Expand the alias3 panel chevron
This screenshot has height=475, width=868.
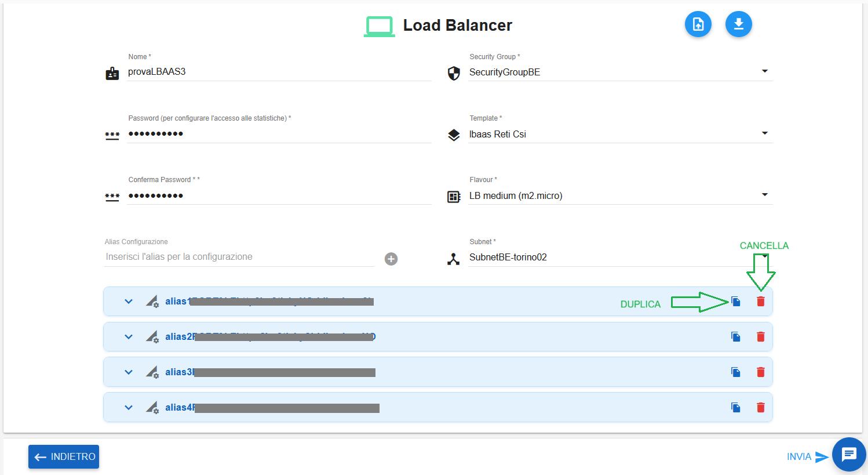[129, 372]
